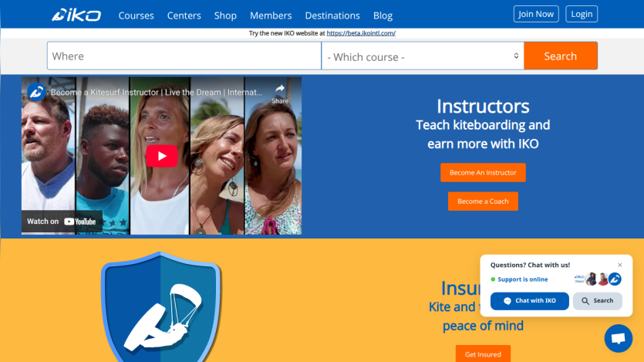The width and height of the screenshot is (644, 362).
Task: Click Become An Instructor button
Action: (x=483, y=173)
